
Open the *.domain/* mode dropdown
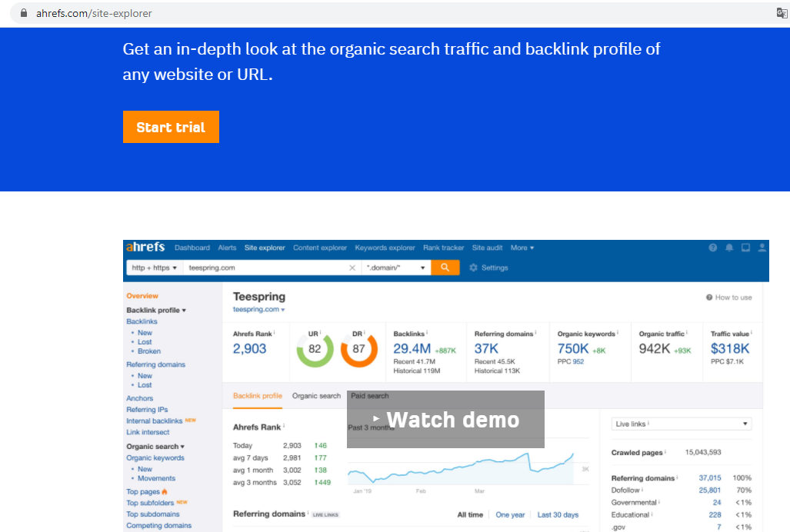coord(396,268)
